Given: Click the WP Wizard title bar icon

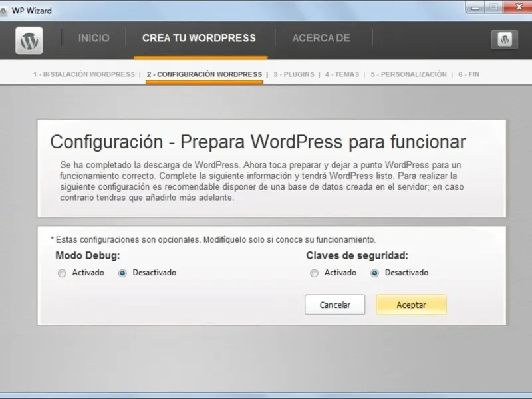Looking at the screenshot, I should click(x=3, y=11).
